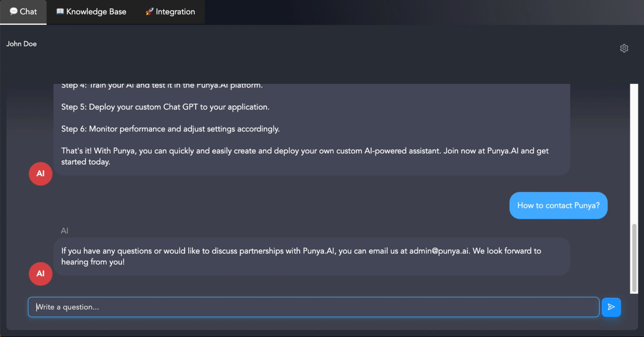Click the rocket icon beside Integration
644x337 pixels.
click(149, 11)
